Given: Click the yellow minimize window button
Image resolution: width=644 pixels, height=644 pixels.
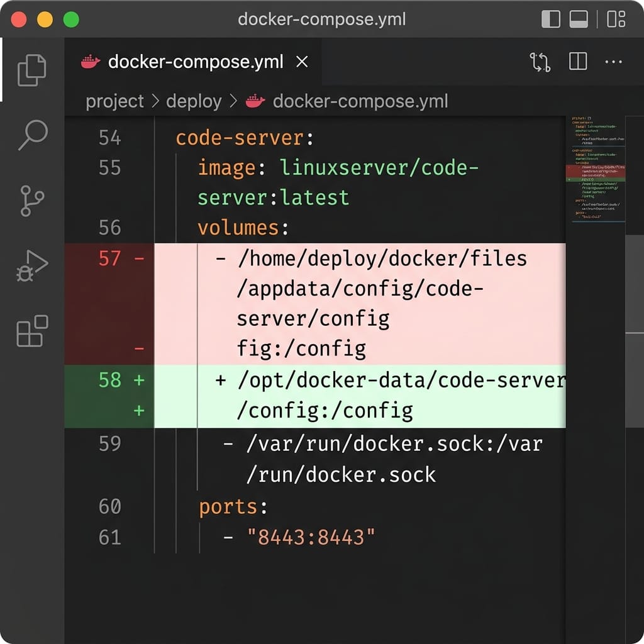Looking at the screenshot, I should 45,19.
